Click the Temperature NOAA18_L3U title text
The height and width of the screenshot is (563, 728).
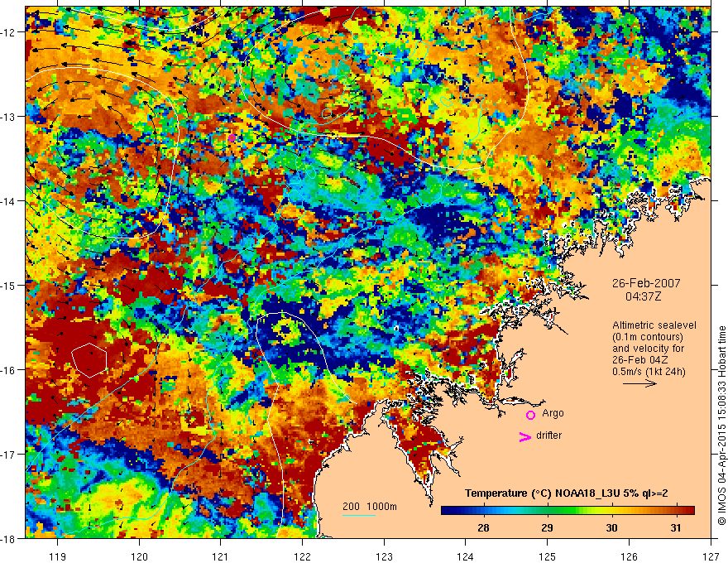click(567, 493)
